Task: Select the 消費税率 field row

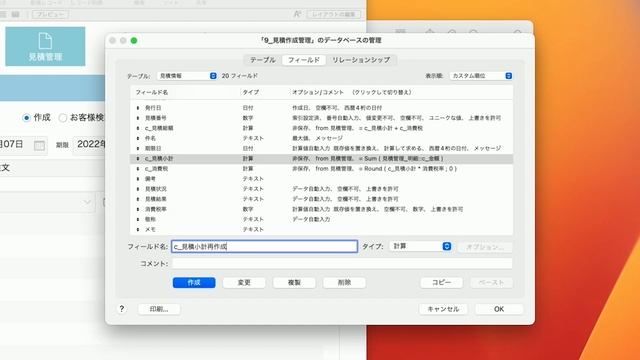Action: 322,209
